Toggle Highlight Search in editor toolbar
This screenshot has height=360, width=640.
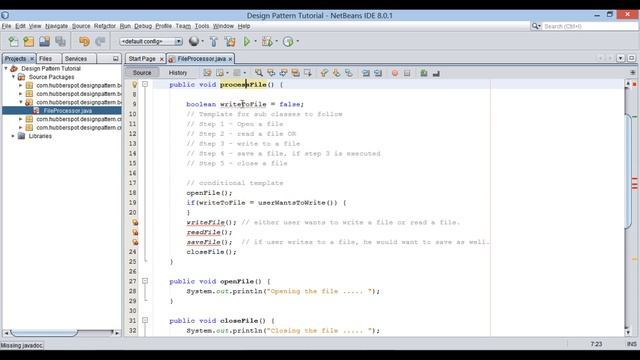[295, 73]
